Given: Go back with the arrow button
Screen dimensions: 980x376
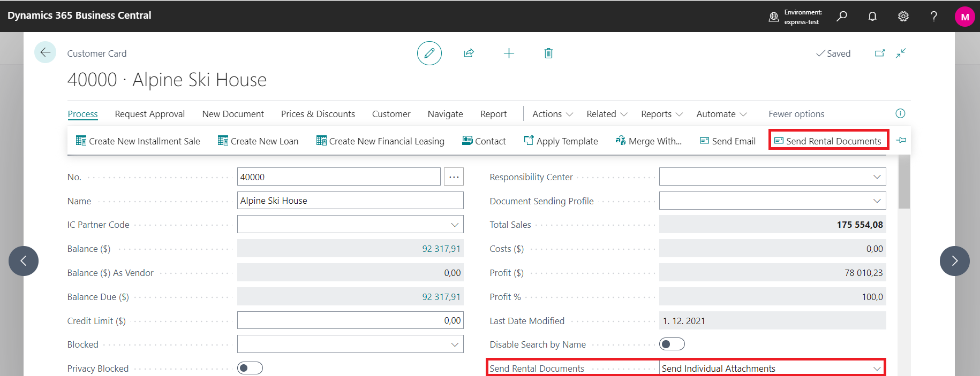Looking at the screenshot, I should (46, 52).
